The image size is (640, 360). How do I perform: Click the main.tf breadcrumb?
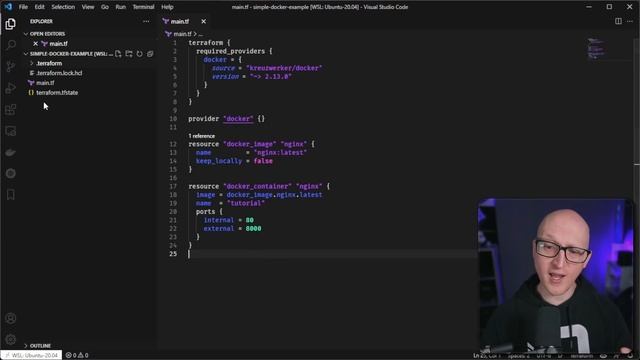coord(182,34)
